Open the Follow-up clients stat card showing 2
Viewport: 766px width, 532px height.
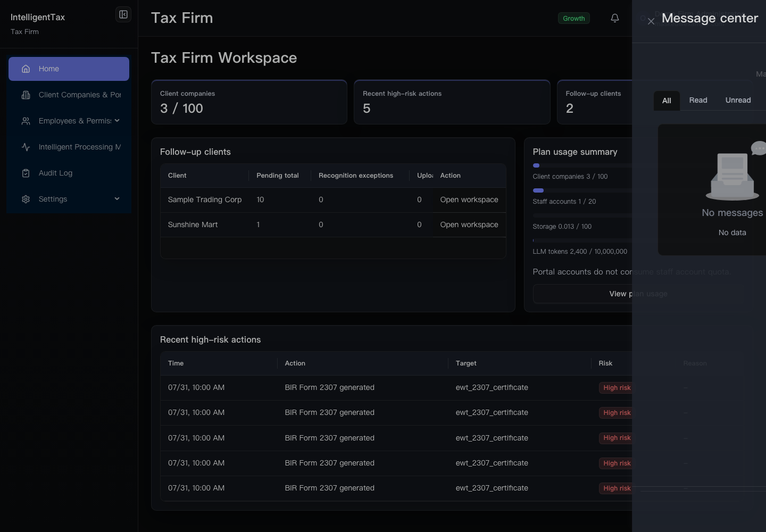pos(595,102)
